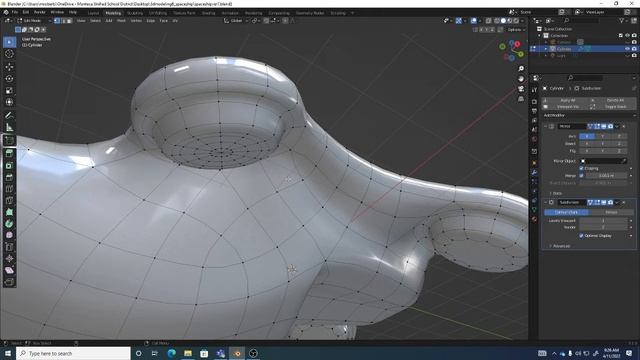
Task: Select the Inset Faces tool
Action: (x=9, y=165)
